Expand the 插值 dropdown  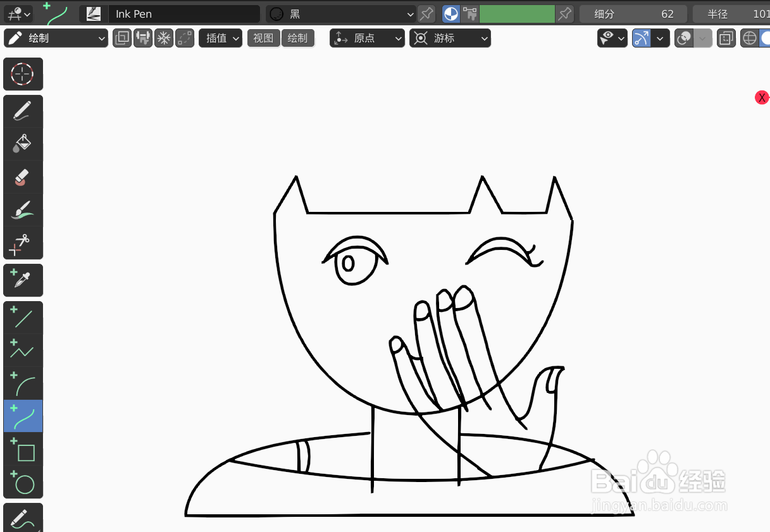tap(220, 38)
